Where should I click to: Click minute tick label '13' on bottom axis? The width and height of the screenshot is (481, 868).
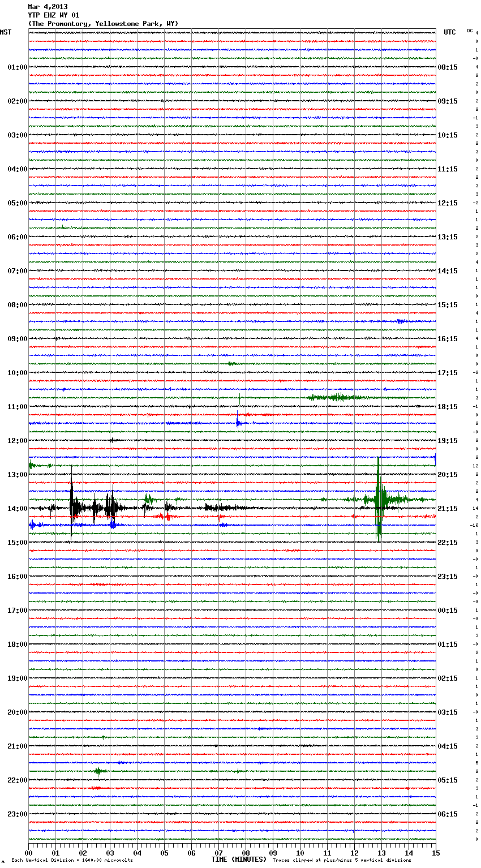pos(381,853)
